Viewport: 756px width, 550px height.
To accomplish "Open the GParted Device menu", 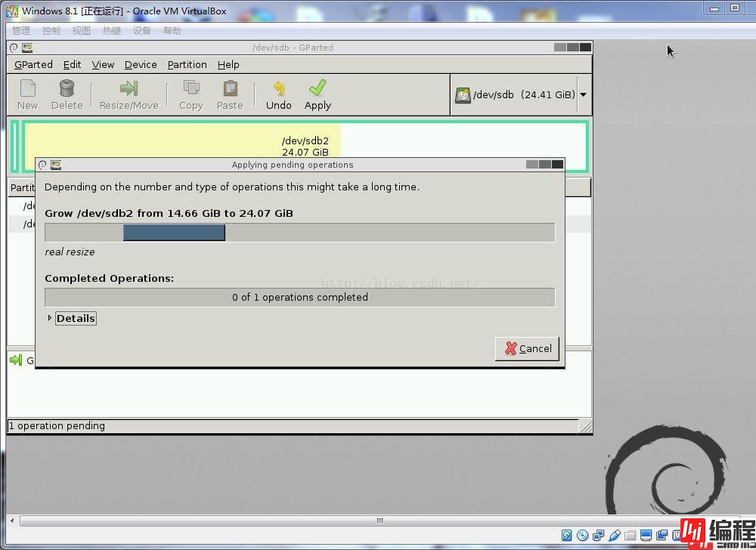I will click(x=141, y=65).
